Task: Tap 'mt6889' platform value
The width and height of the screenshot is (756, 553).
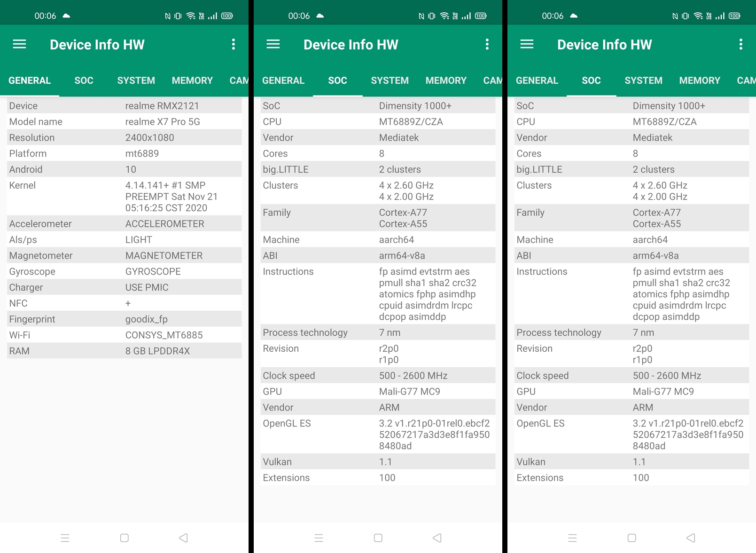Action: [142, 154]
